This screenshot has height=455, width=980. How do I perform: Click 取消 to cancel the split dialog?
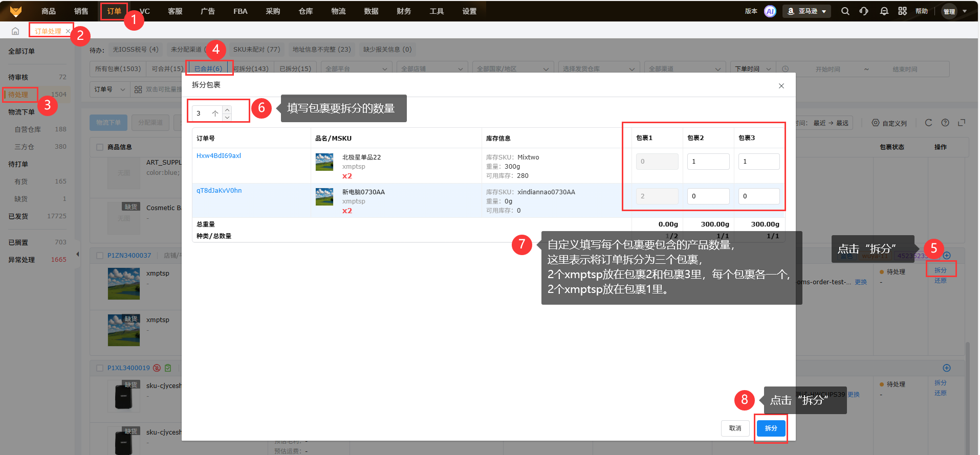pyautogui.click(x=735, y=428)
